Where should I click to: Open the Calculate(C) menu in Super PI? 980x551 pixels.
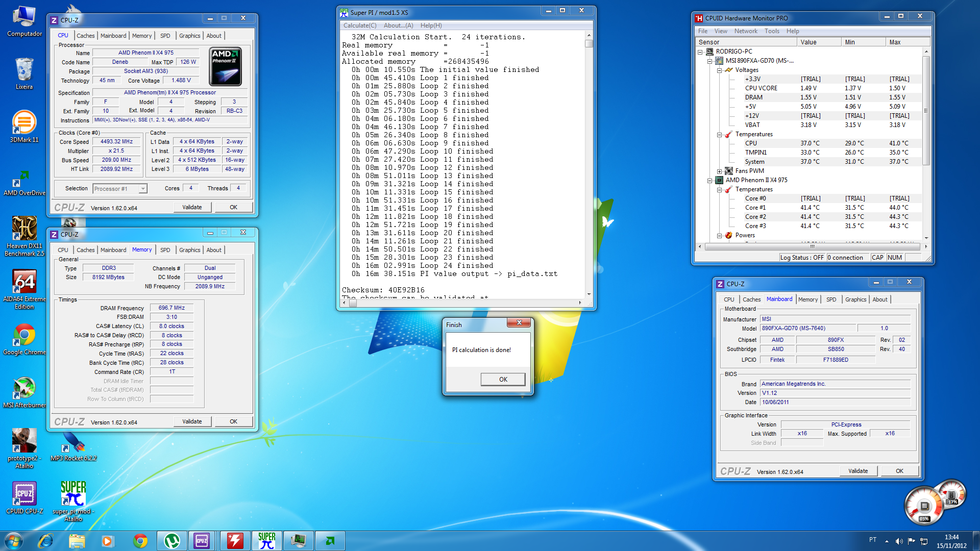tap(360, 26)
